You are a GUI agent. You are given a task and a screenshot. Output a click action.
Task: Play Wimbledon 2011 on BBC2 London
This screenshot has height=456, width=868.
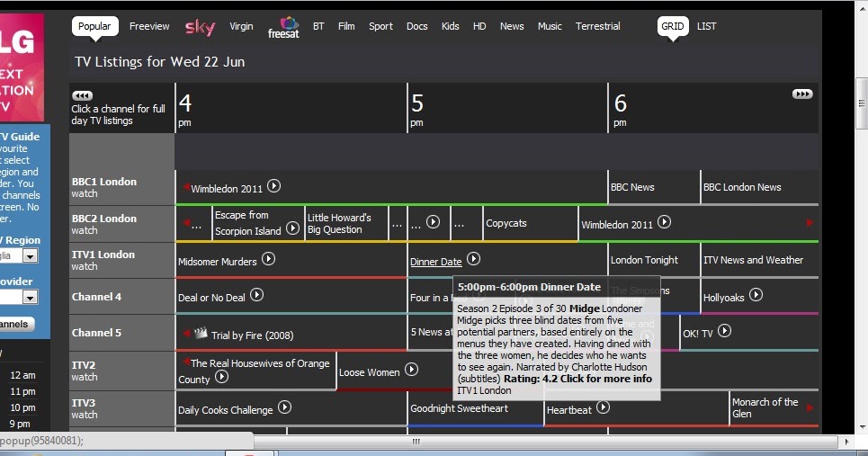click(x=665, y=222)
